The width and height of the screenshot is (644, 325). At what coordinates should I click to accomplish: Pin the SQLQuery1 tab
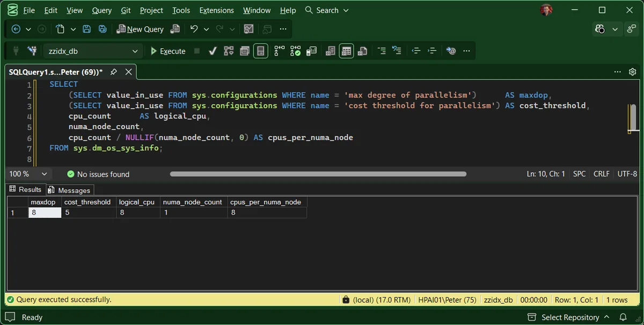(x=114, y=72)
